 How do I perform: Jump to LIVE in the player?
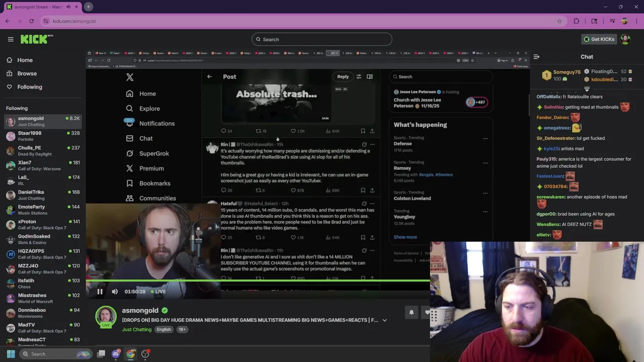[x=157, y=292]
